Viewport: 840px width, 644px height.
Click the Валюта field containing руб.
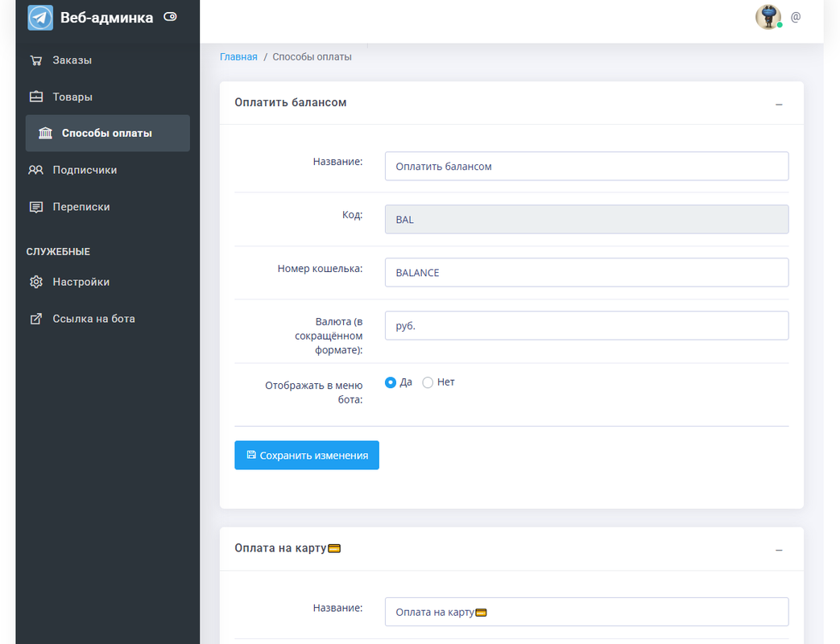pyautogui.click(x=586, y=325)
